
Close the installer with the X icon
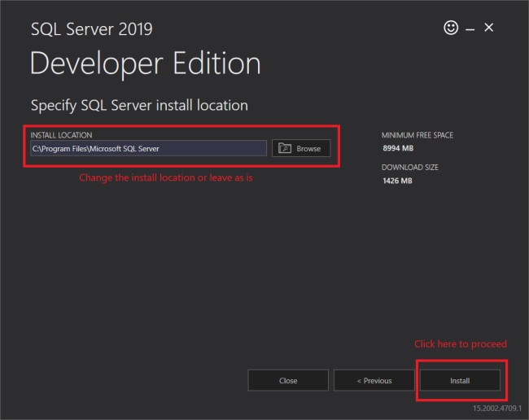click(488, 28)
